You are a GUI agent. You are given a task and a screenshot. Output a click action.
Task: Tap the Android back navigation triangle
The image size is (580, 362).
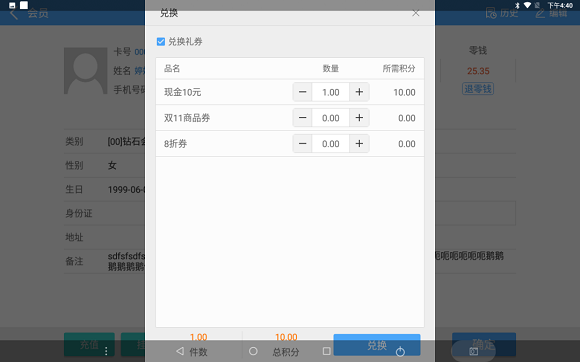coord(180,351)
